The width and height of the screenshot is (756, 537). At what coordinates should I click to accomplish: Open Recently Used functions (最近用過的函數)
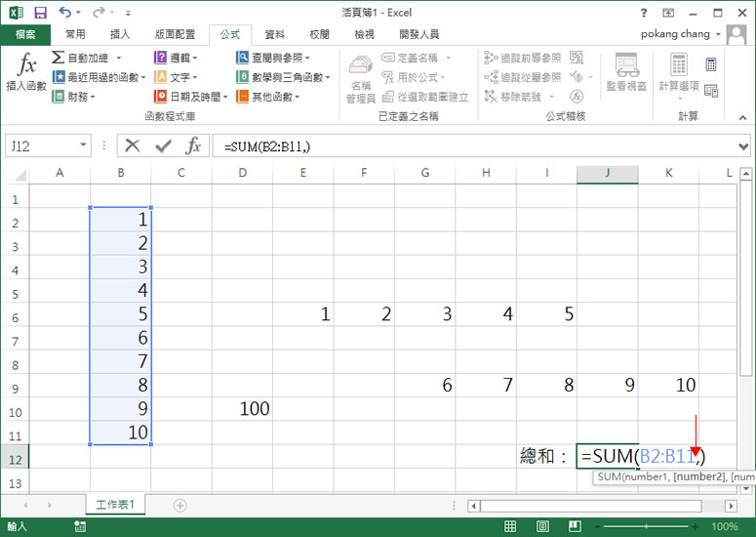tap(99, 77)
